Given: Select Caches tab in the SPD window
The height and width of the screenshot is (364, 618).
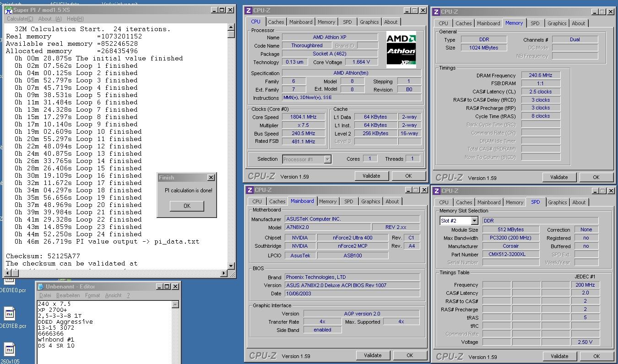Looking at the screenshot, I should pyautogui.click(x=464, y=202).
